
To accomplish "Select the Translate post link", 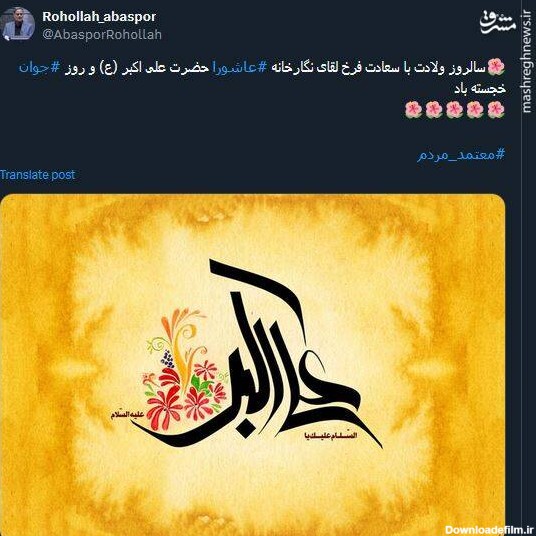I will pos(38,175).
